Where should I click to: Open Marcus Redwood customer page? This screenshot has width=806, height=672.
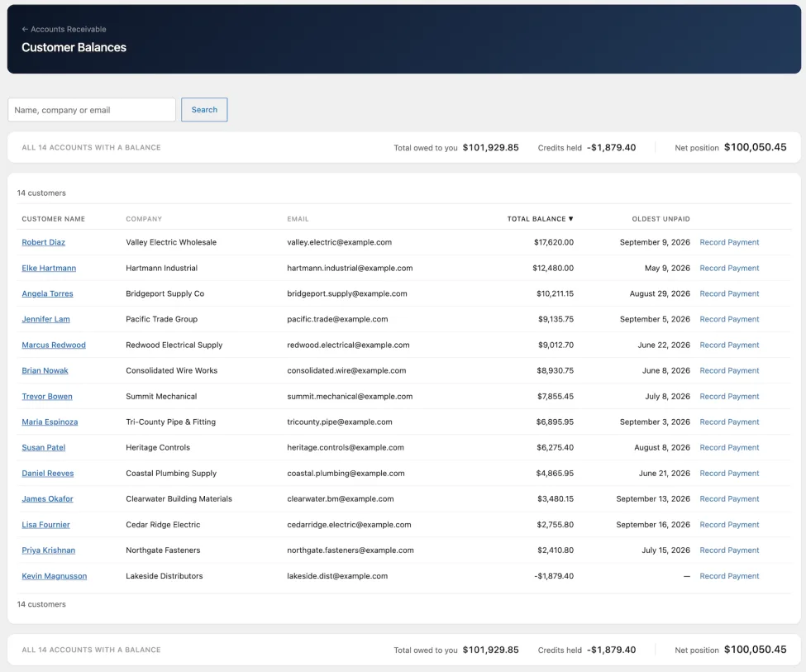coord(54,345)
